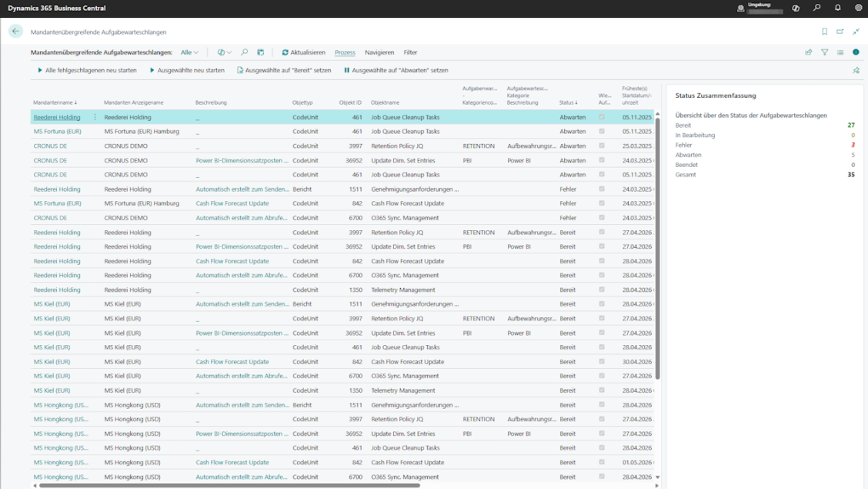
Task: Open MS Fortuna (EUR) link in Abwarten row
Action: coord(57,131)
